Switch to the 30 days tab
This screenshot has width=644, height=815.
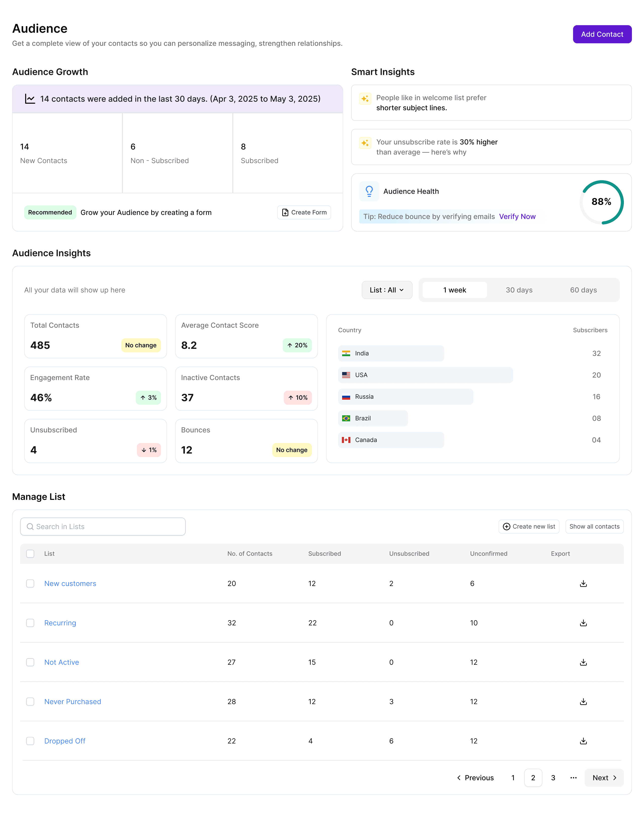click(x=519, y=290)
